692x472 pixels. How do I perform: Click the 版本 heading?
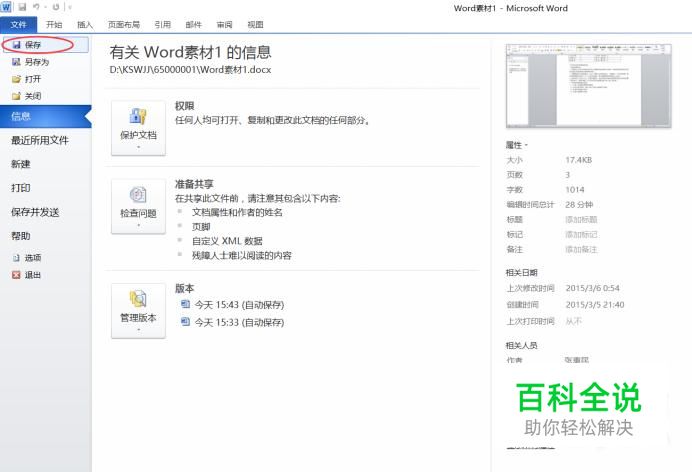[184, 288]
